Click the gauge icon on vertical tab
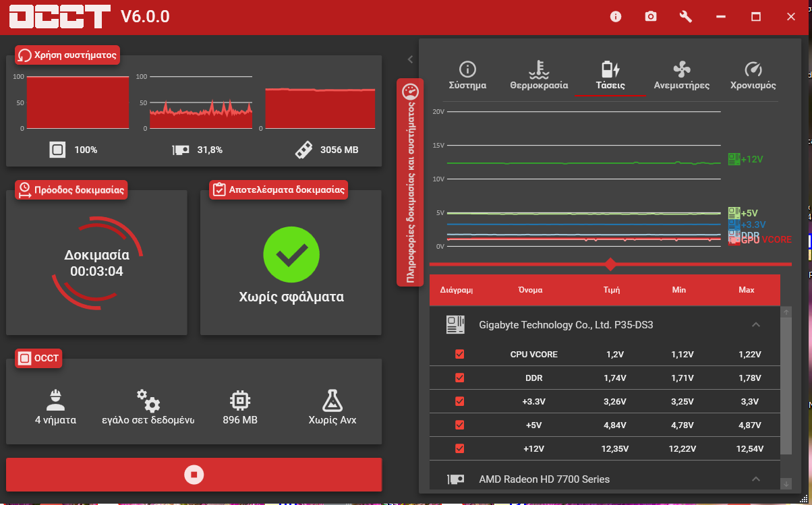This screenshot has width=812, height=505. (x=410, y=91)
